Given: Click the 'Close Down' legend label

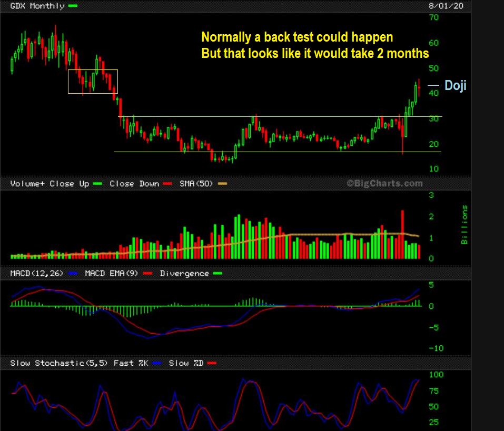Looking at the screenshot, I should tap(134, 184).
